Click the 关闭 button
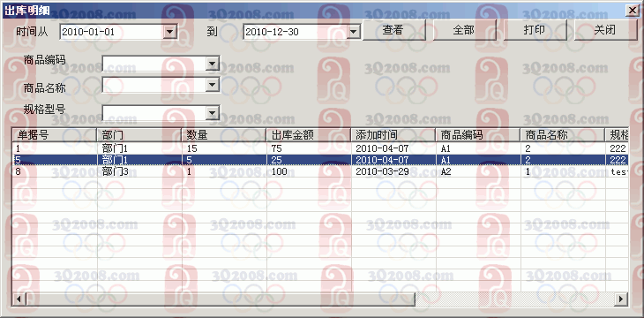This screenshot has width=644, height=318. [x=605, y=30]
